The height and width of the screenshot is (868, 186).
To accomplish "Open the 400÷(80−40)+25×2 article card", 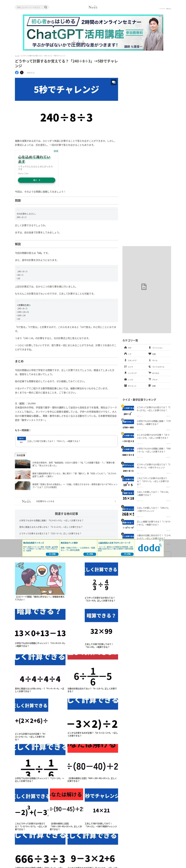I will point(93,763).
